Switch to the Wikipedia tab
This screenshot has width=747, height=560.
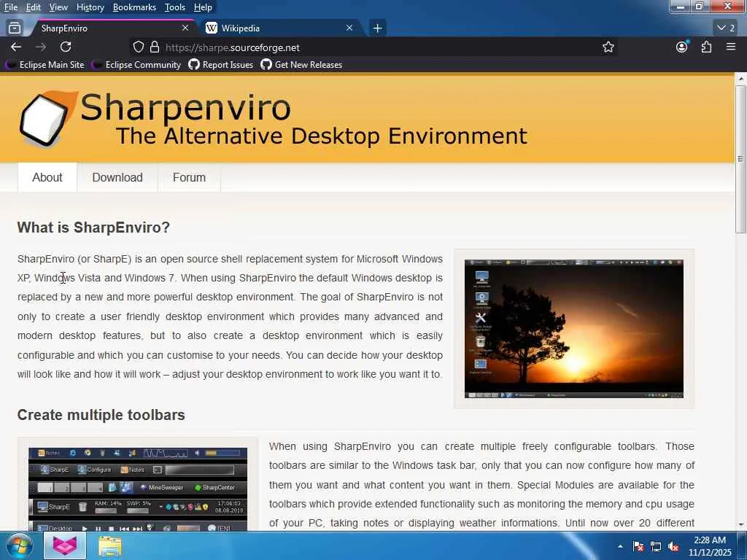point(281,28)
